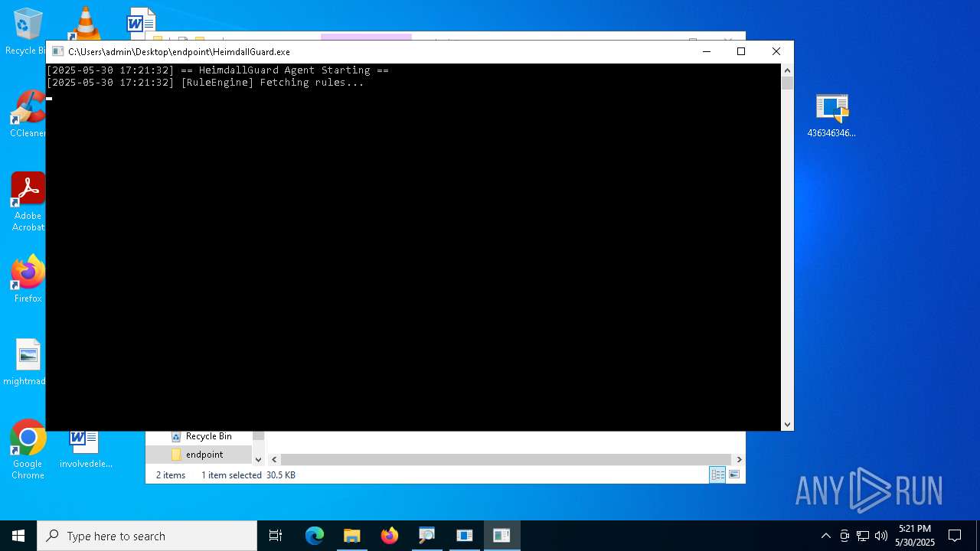Open Firefox from taskbar
This screenshot has height=551, width=980.
pyautogui.click(x=389, y=536)
